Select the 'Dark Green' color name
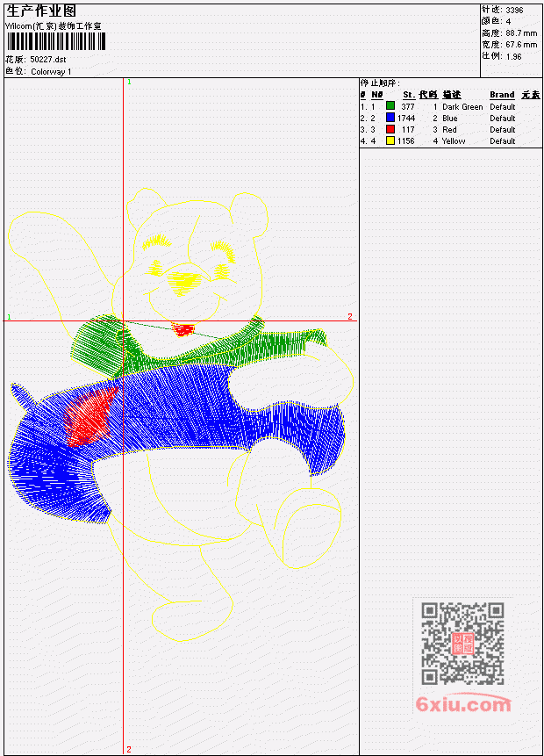Image resolution: width=544 pixels, height=756 pixels. click(x=462, y=106)
